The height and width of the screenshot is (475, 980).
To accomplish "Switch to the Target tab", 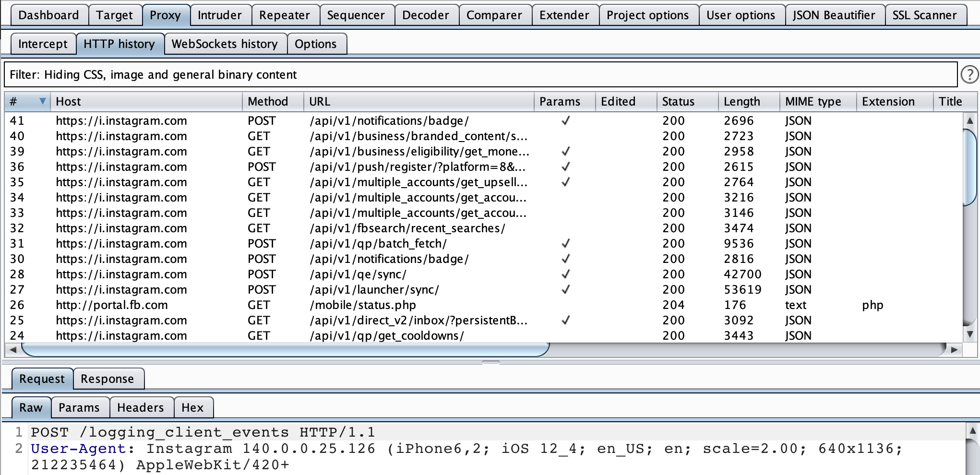I will coord(114,15).
